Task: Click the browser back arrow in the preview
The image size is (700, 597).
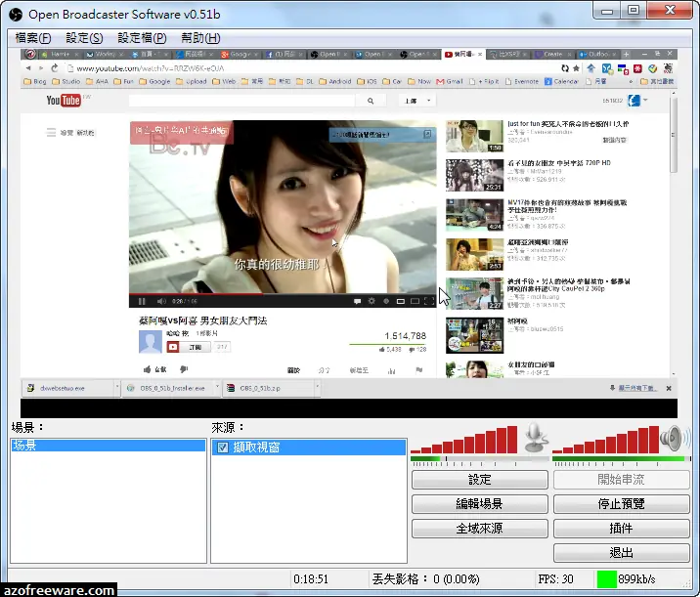Action: 28,68
